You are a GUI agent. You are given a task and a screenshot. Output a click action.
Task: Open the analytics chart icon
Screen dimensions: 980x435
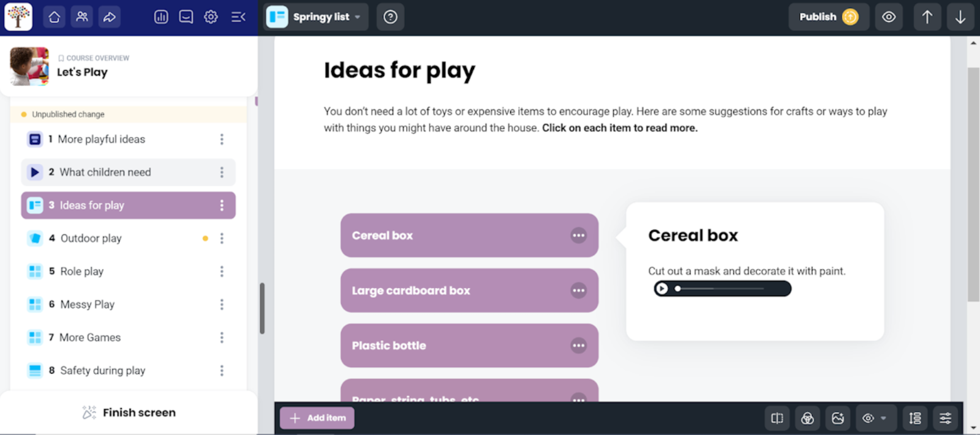click(x=161, y=17)
